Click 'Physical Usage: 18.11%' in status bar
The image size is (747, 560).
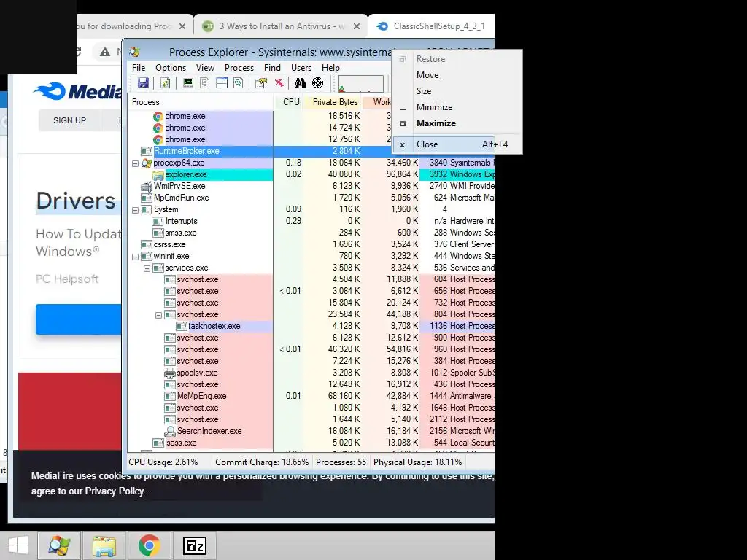coord(418,462)
